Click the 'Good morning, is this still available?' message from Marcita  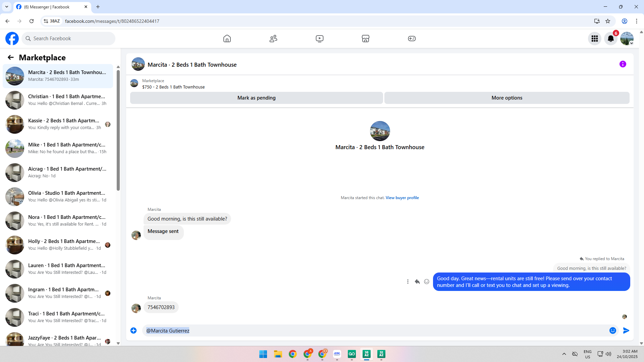tap(187, 219)
